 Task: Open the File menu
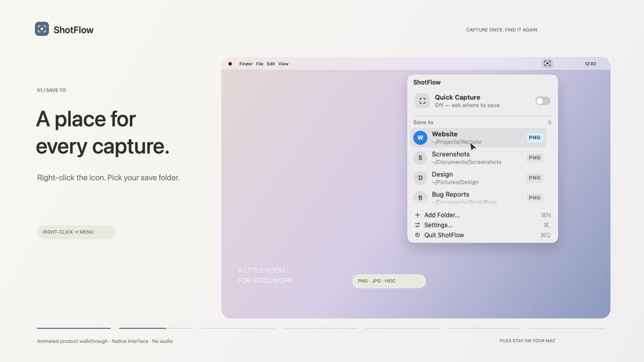pyautogui.click(x=260, y=64)
